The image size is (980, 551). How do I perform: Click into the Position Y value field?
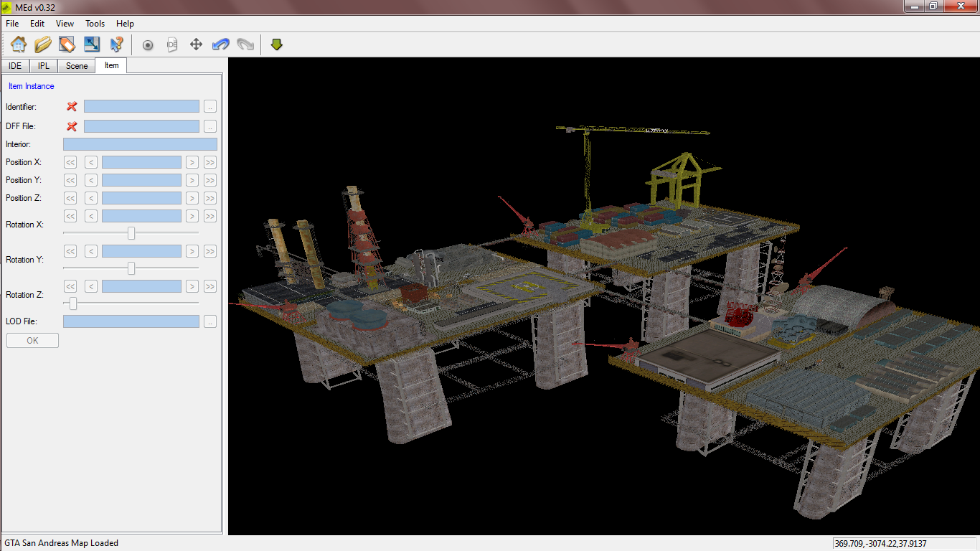coord(141,180)
